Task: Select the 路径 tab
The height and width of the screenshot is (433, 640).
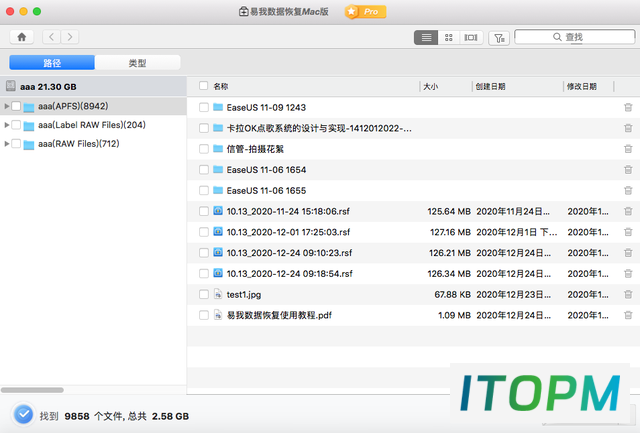Action: pyautogui.click(x=52, y=63)
